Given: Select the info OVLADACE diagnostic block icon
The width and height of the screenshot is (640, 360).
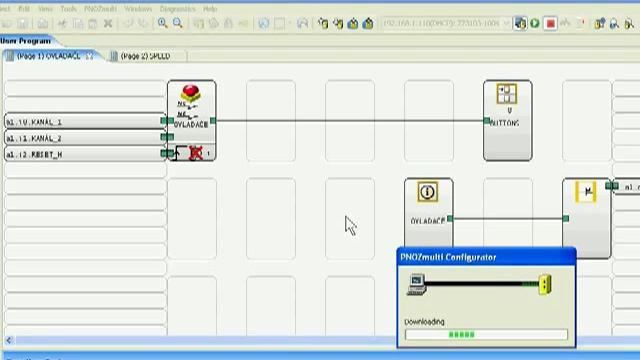Looking at the screenshot, I should (x=427, y=192).
